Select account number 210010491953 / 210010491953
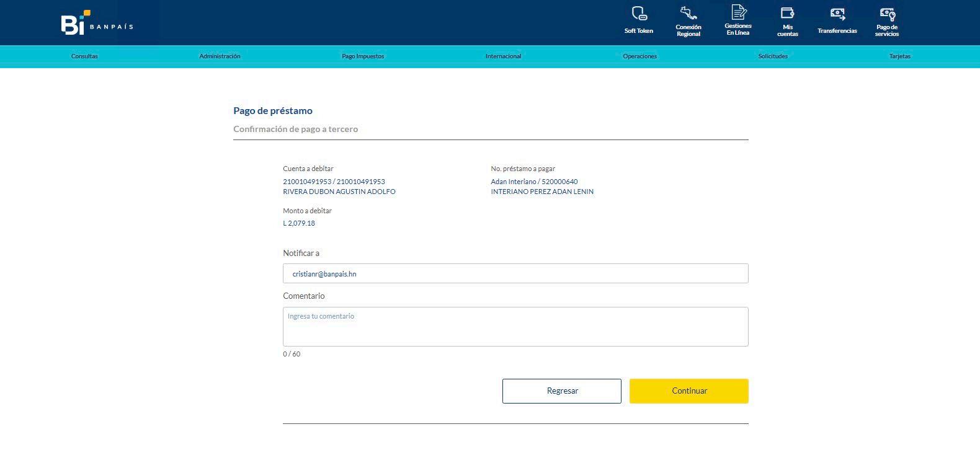The height and width of the screenshot is (455, 980). (x=334, y=182)
